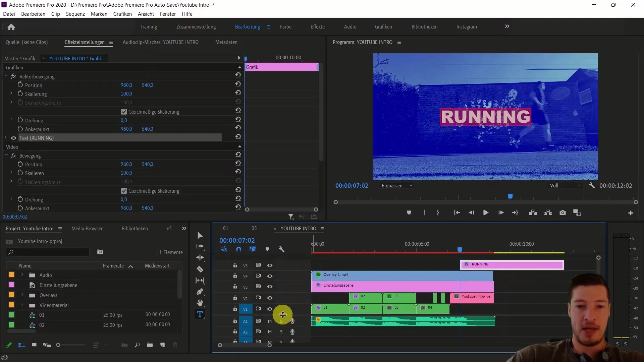The height and width of the screenshot is (362, 644).
Task: Open timeline display settings wrench
Action: point(281,249)
